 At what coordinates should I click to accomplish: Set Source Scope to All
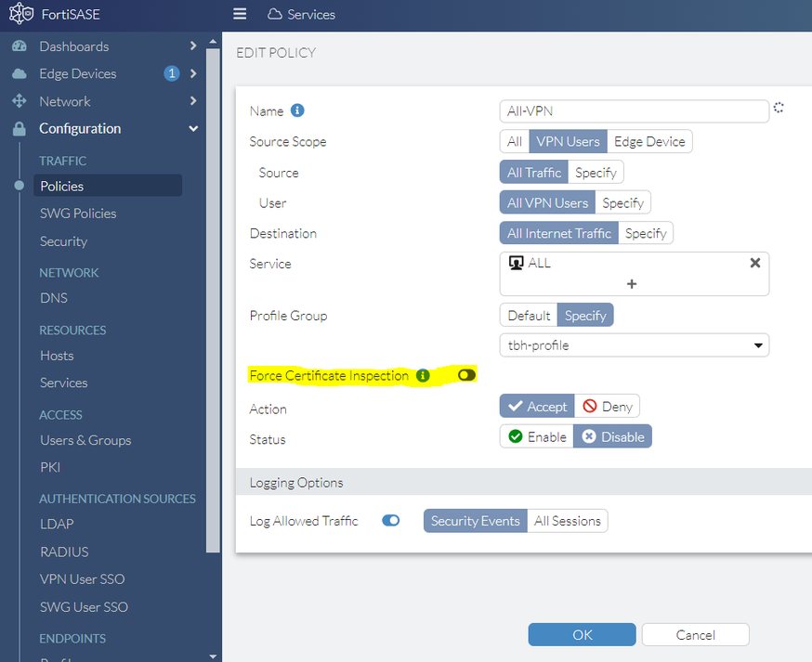point(514,141)
